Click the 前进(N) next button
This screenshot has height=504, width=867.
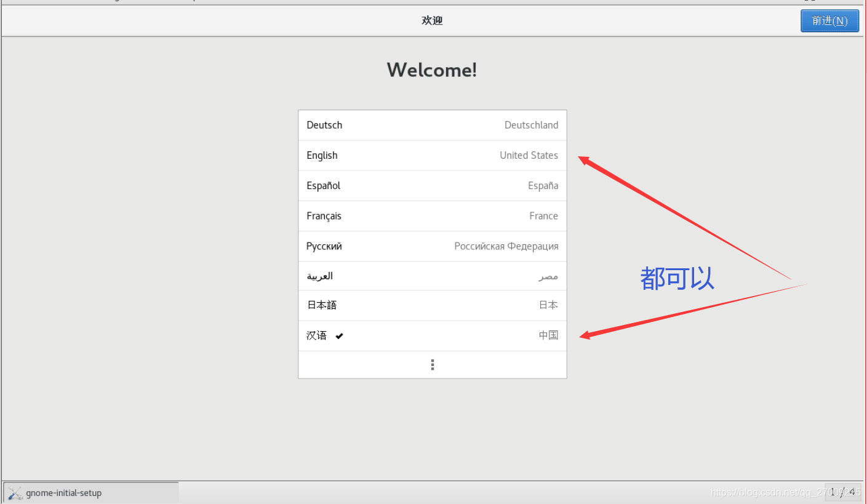coord(829,20)
